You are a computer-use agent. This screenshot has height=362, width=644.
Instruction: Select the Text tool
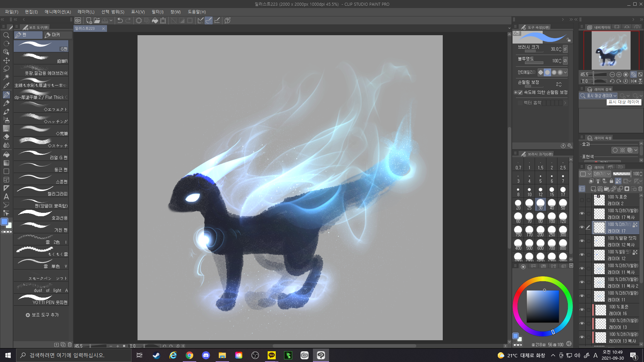pos(6,197)
